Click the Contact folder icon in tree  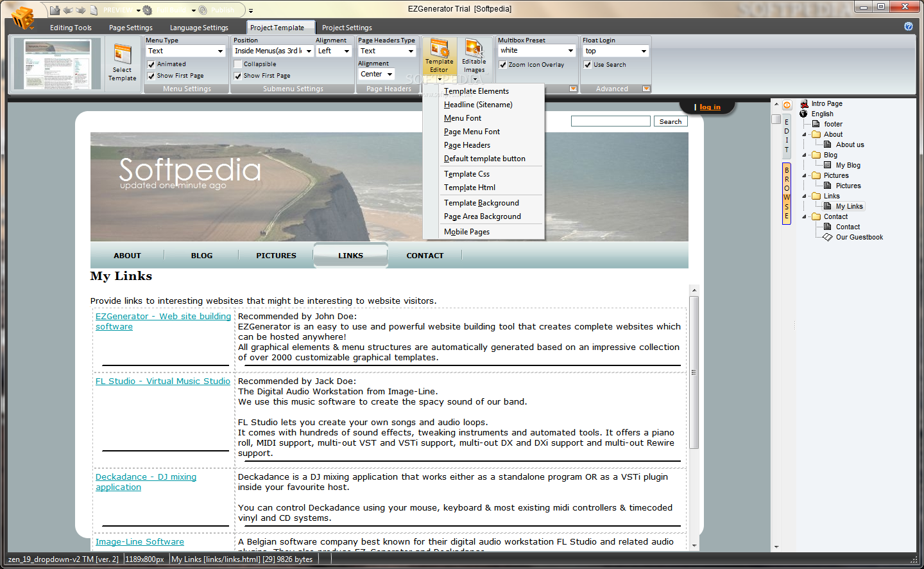(x=816, y=216)
